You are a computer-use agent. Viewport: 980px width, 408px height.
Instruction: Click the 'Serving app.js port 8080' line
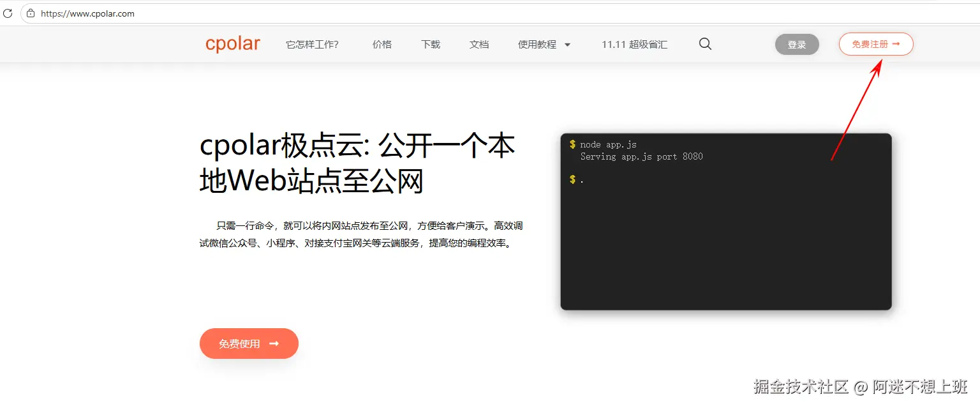click(641, 156)
